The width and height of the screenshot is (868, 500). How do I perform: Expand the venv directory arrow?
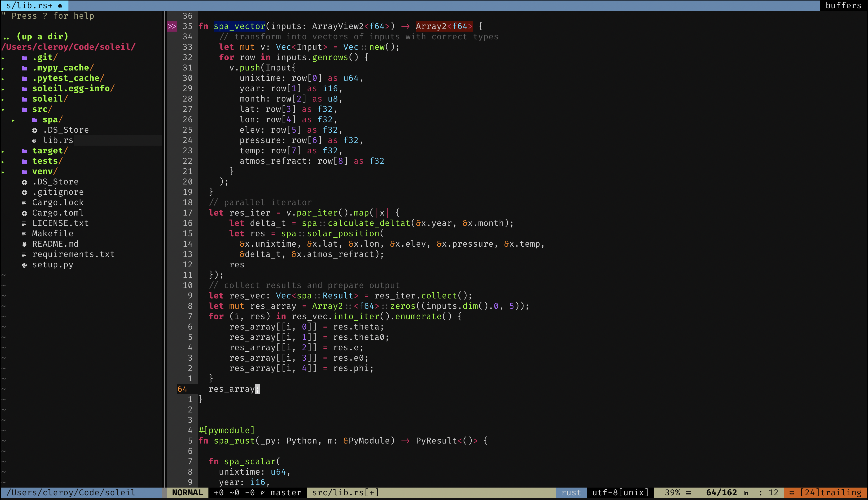click(3, 172)
